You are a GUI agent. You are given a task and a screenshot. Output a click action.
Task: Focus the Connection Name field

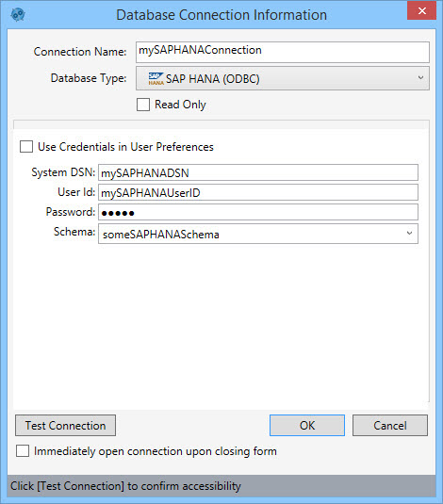pyautogui.click(x=283, y=52)
